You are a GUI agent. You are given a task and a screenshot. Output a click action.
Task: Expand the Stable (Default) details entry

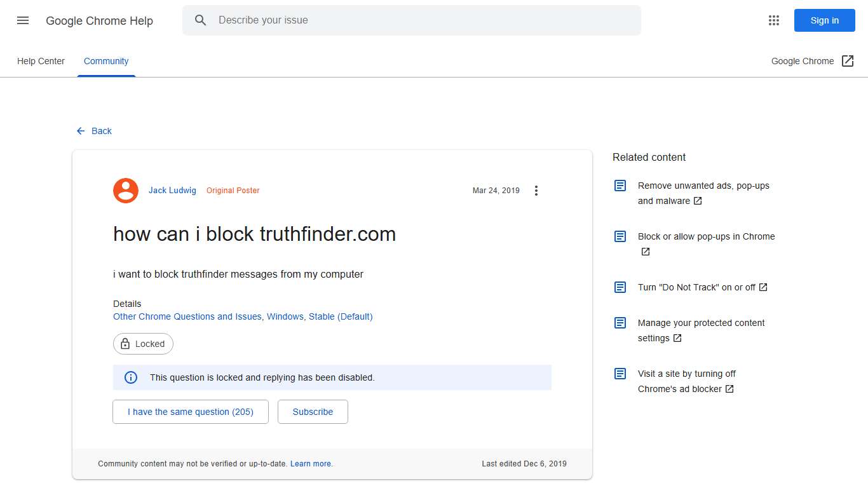(340, 316)
